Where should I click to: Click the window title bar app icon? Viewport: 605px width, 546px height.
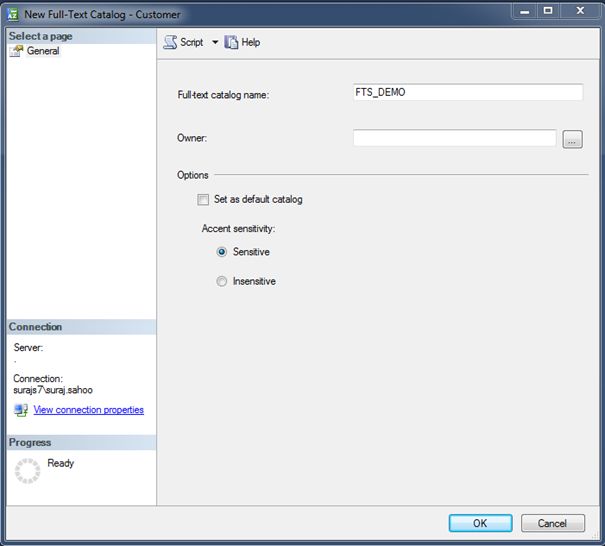tap(13, 15)
